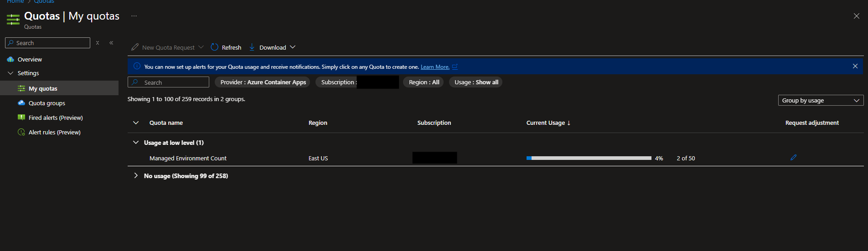Click the info icon in banner
Screen dimensions: 868x251
coord(137,66)
